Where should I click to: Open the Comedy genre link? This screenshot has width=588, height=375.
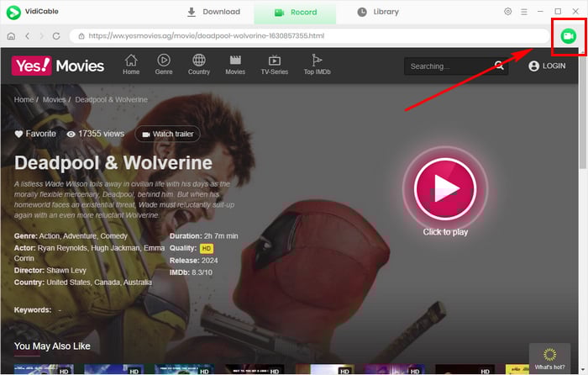pos(114,236)
